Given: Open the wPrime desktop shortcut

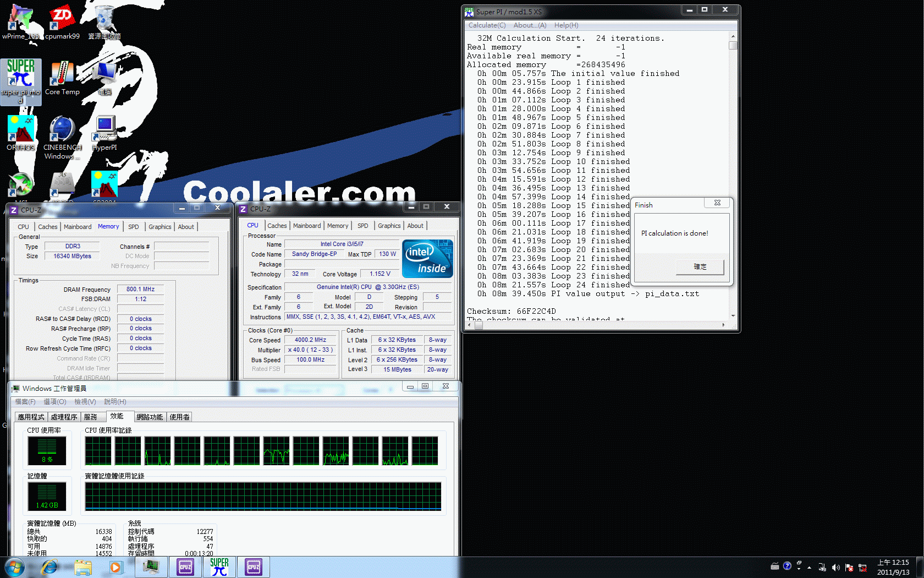Looking at the screenshot, I should (x=21, y=22).
